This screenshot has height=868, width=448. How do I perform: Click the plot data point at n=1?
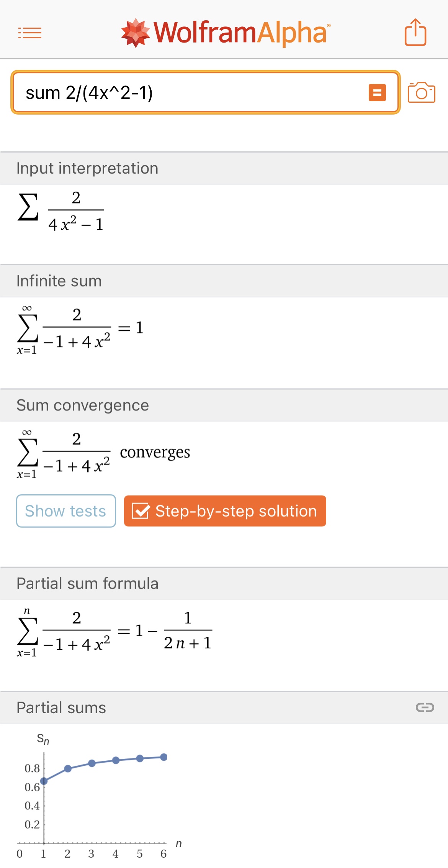(x=44, y=781)
